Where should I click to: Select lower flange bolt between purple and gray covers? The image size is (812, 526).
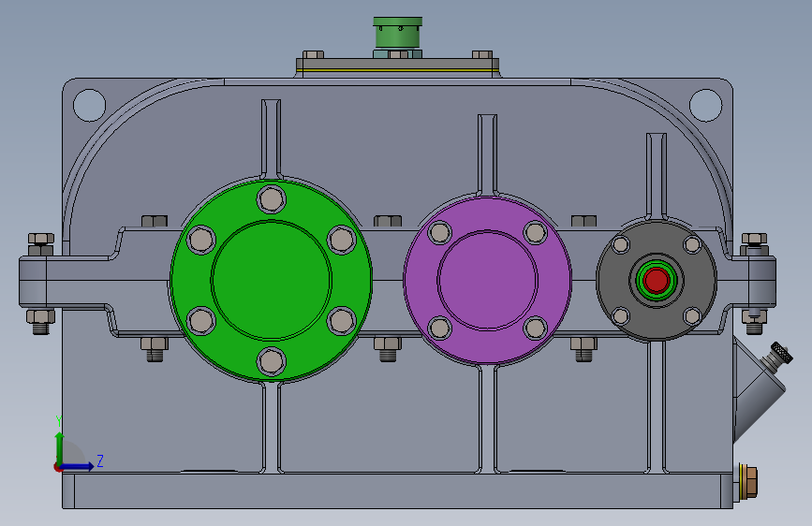tap(584, 349)
